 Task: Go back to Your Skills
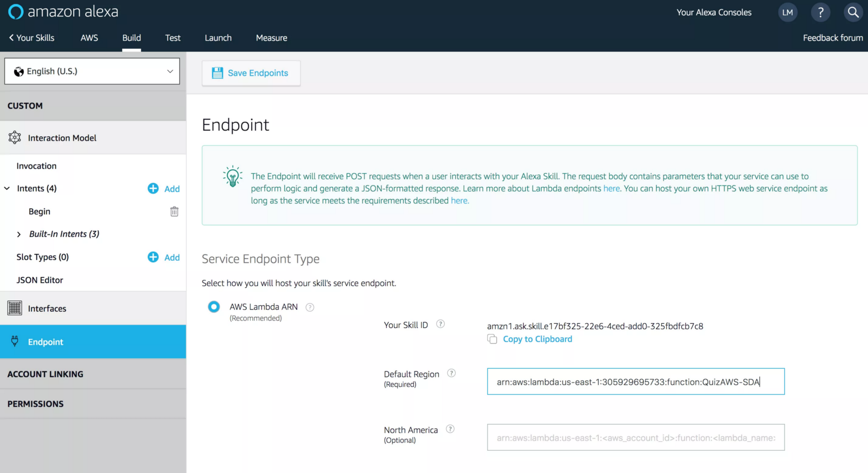tap(31, 38)
